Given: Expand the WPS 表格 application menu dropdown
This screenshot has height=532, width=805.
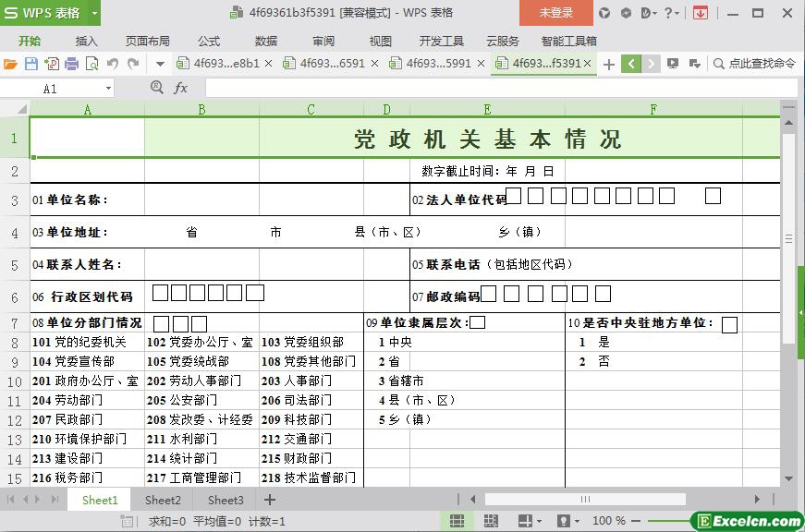Looking at the screenshot, I should pyautogui.click(x=93, y=13).
